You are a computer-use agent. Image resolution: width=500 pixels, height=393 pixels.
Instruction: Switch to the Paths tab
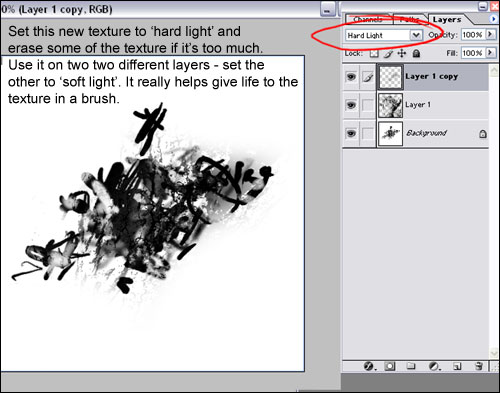pos(410,19)
